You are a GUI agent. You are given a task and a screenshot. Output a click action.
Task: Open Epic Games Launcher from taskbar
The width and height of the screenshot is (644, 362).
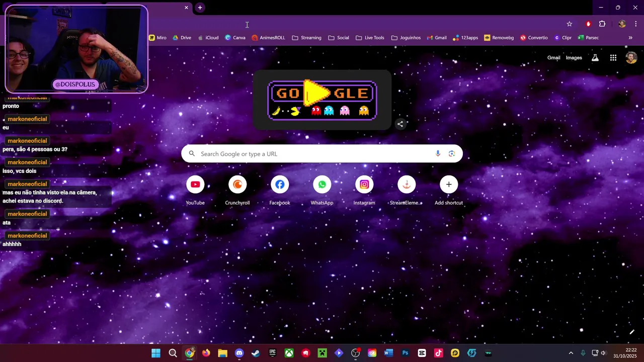[272, 353]
